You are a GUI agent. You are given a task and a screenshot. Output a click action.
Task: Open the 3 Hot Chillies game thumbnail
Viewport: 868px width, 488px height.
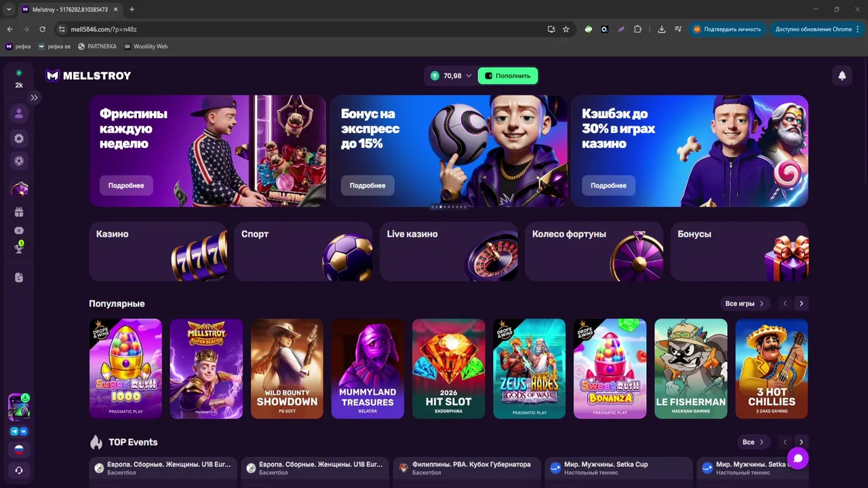pos(772,369)
